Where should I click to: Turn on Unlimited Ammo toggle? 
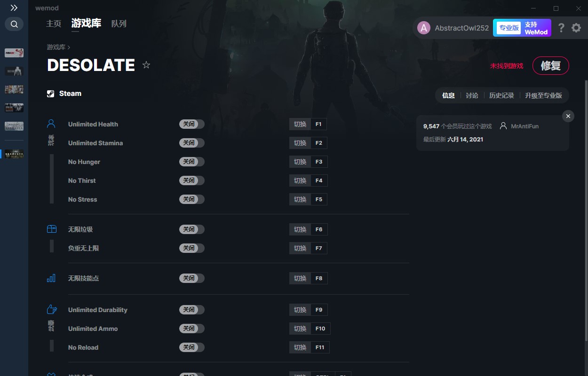coord(192,329)
